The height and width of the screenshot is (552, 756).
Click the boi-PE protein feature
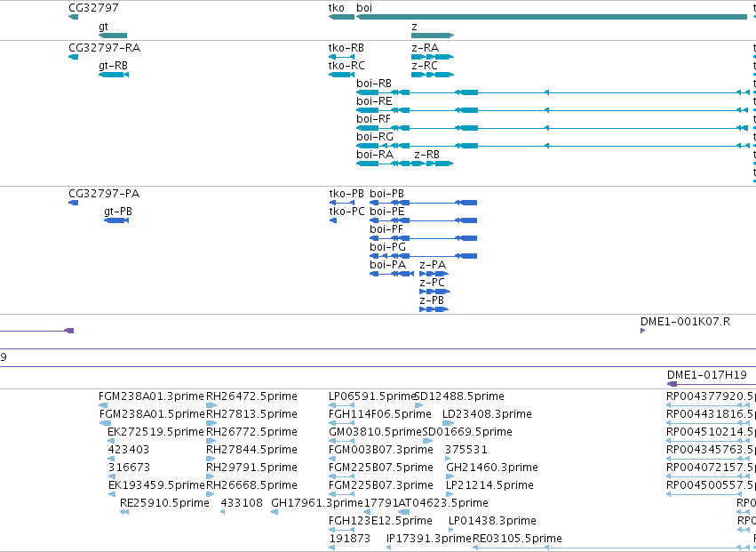(x=424, y=220)
